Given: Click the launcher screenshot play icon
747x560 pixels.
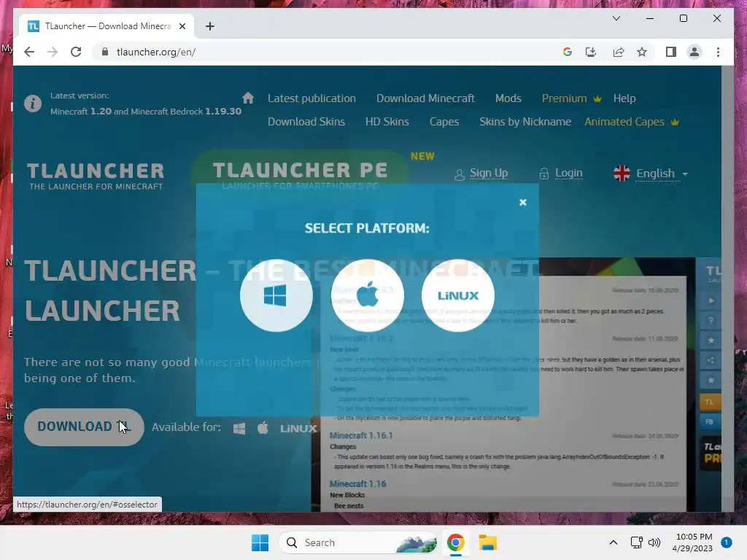Looking at the screenshot, I should [x=711, y=300].
